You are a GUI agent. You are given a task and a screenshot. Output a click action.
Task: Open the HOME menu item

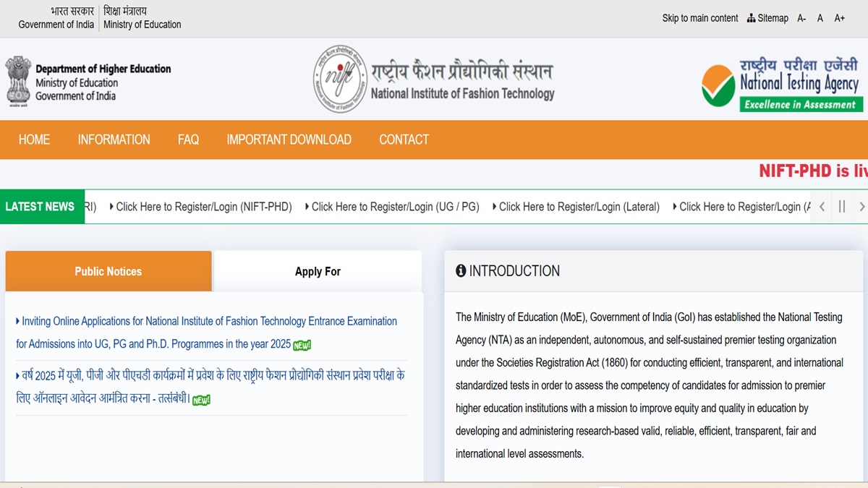click(x=34, y=140)
